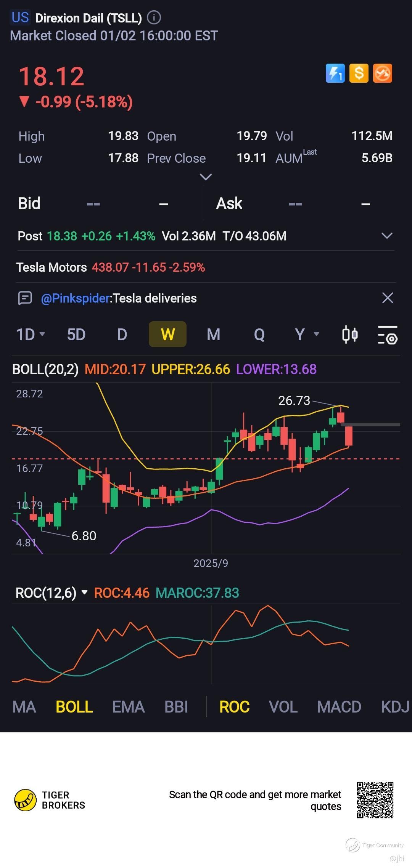This screenshot has height=868, width=412.
Task: Switch to the M monthly timeframe tab
Action: point(214,335)
